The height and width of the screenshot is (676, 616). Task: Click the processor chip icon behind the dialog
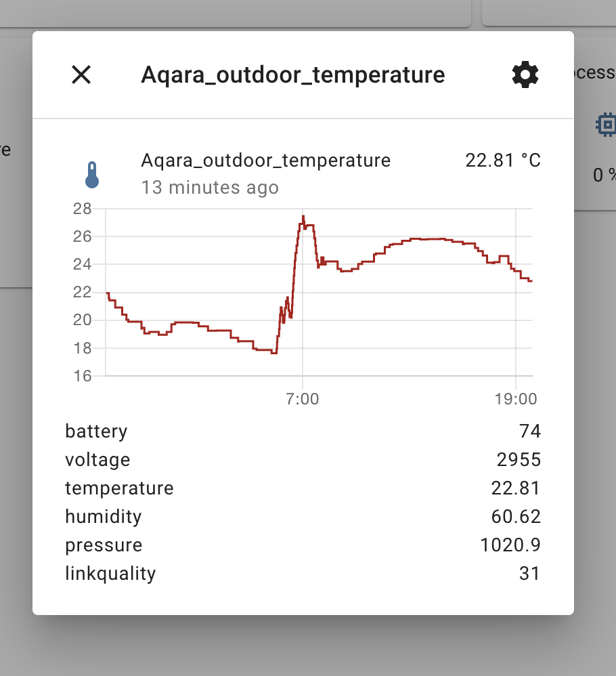606,125
